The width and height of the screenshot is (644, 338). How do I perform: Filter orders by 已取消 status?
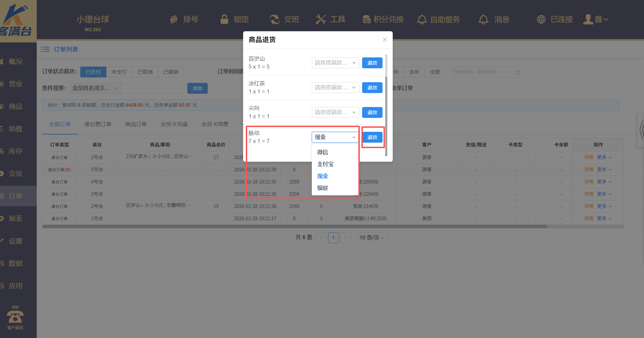[x=145, y=72]
